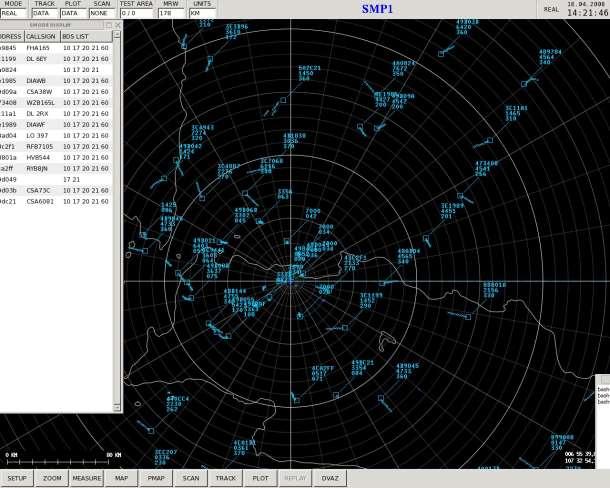Click the MRW field showing 178
Screen dimensions: 610x488
tap(171, 13)
